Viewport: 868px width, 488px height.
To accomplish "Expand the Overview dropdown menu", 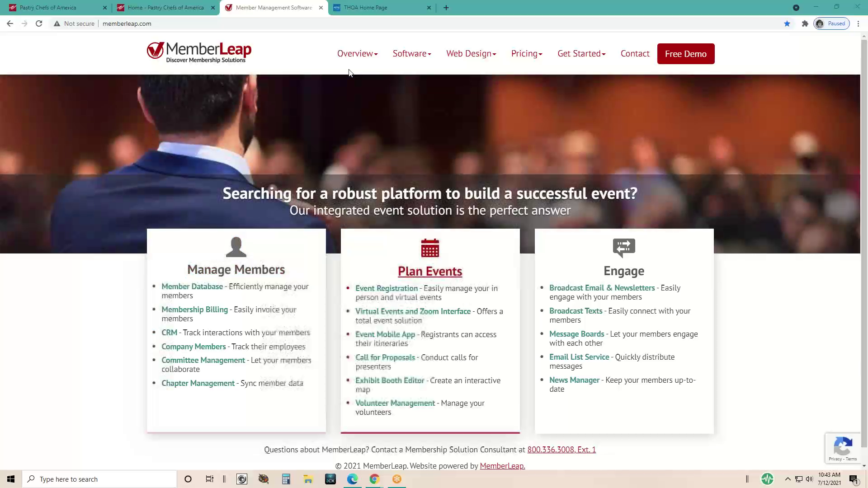I will [357, 54].
